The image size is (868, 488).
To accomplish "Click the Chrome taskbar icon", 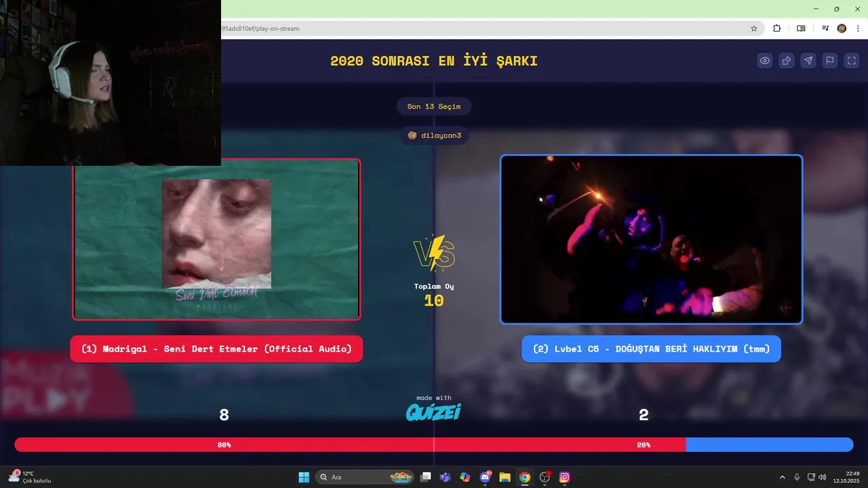I will pos(525,477).
